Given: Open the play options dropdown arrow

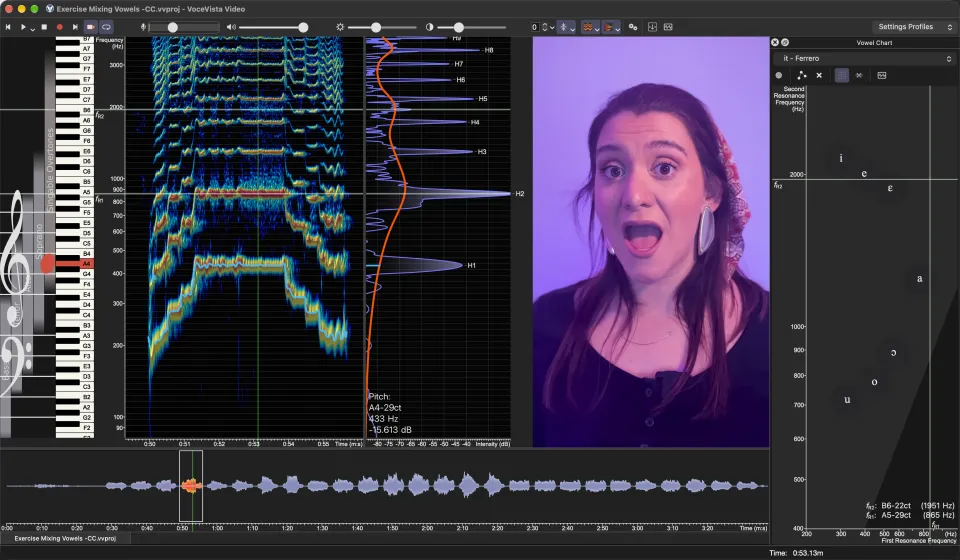Looking at the screenshot, I should pyautogui.click(x=32, y=28).
